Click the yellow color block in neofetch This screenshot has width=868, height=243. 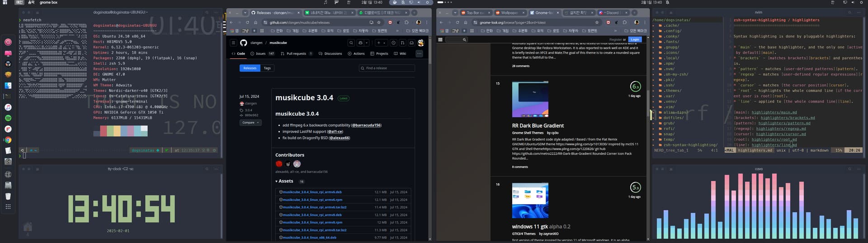(117, 131)
